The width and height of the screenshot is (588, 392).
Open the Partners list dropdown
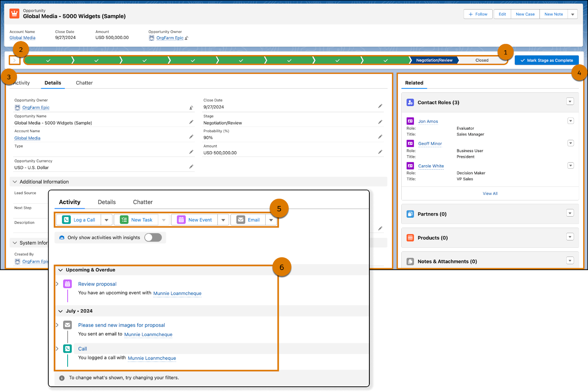tap(570, 213)
